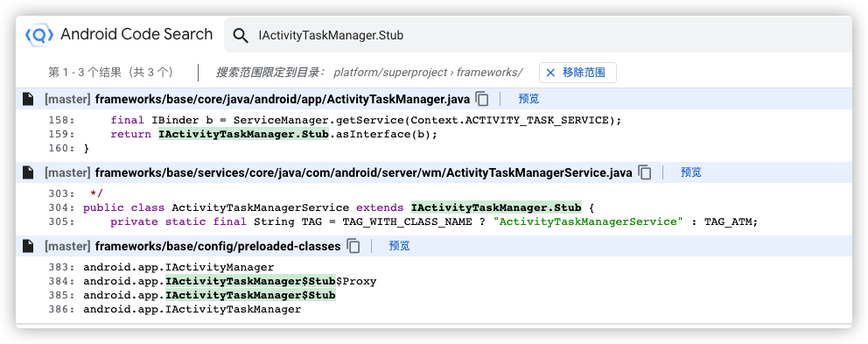The image size is (868, 344).
Task: Go to line 385 IActivityTaskManager$Stub entry
Action: click(209, 295)
